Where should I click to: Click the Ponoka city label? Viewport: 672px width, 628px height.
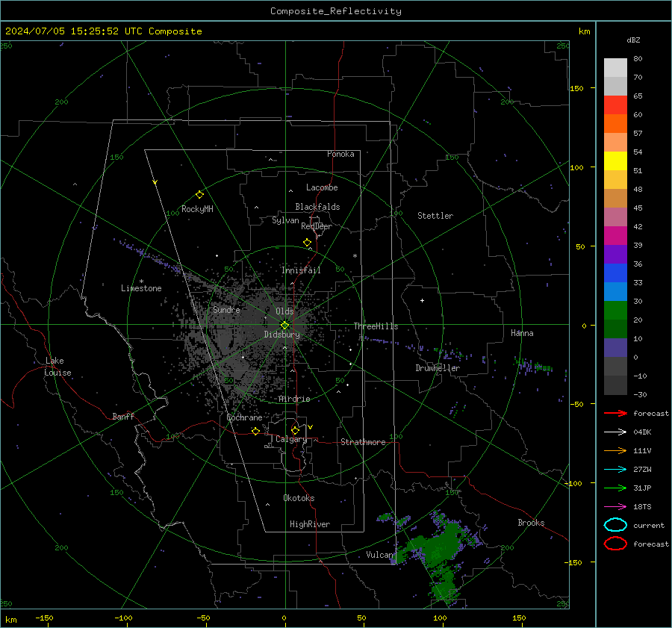340,154
